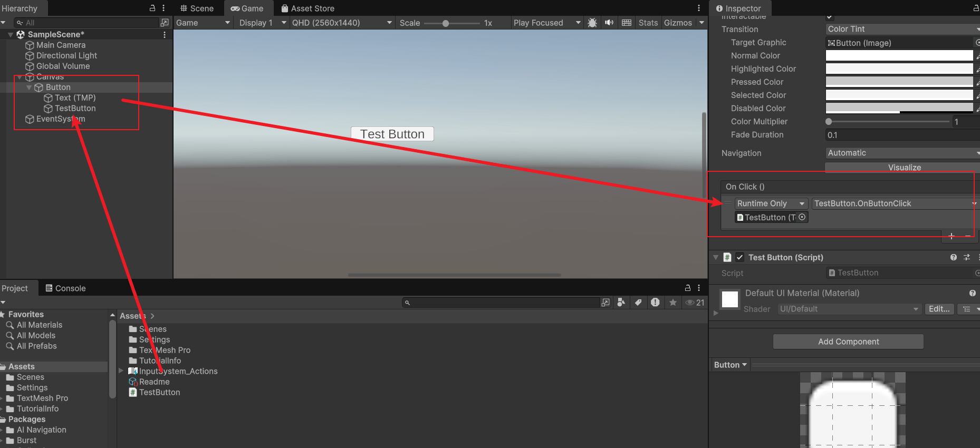The image size is (980, 448).
Task: Toggle the Stats overlay in Game view
Action: point(648,23)
